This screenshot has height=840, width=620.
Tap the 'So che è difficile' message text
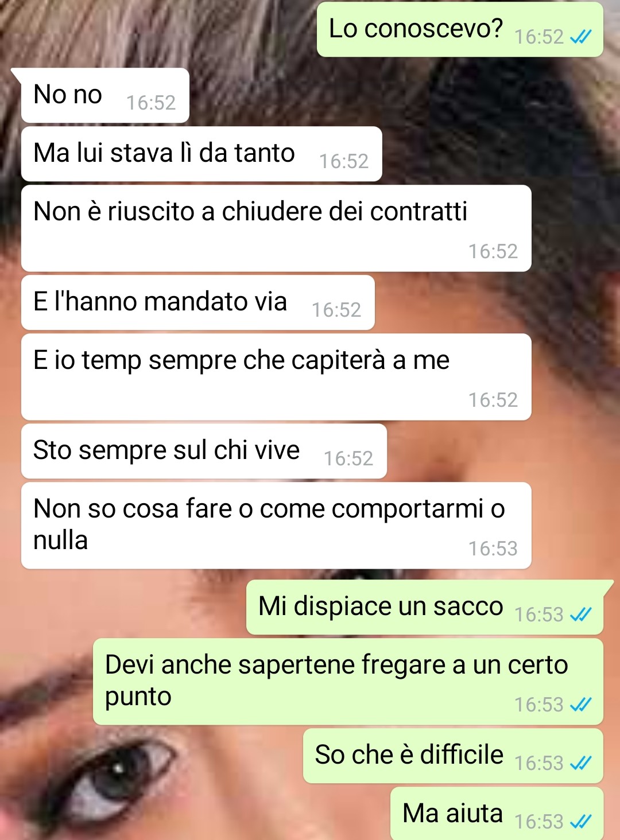coord(409,755)
